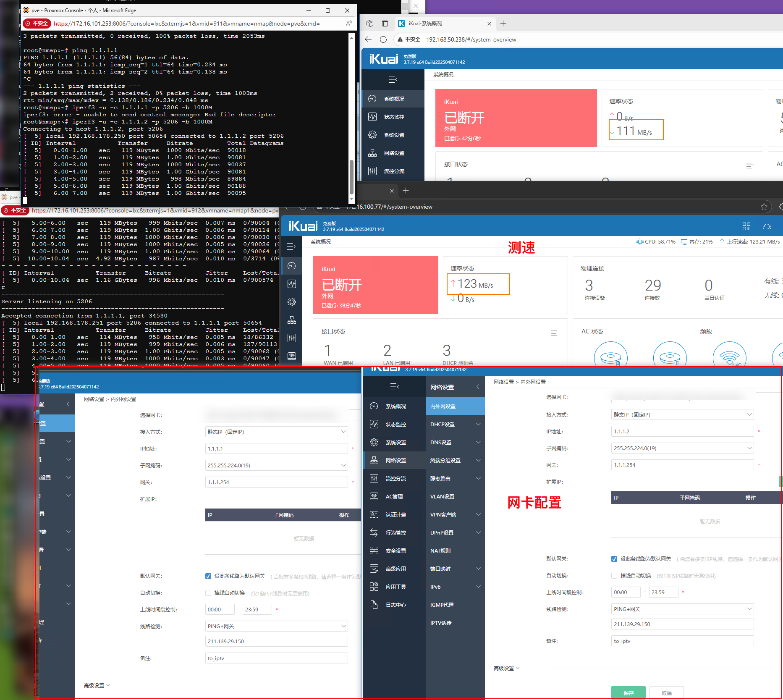Toggle 设此条线路为默认网关 checkbox in right window
Screen dimensions: 783x700
coord(614,559)
